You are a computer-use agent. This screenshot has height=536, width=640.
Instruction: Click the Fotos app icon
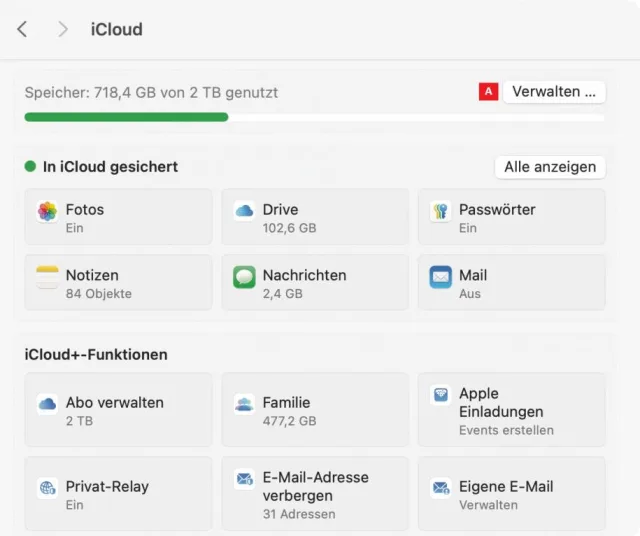click(47, 212)
